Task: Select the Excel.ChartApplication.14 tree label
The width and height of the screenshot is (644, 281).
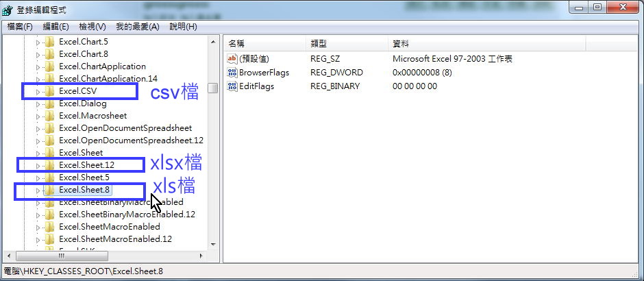Action: pos(108,78)
